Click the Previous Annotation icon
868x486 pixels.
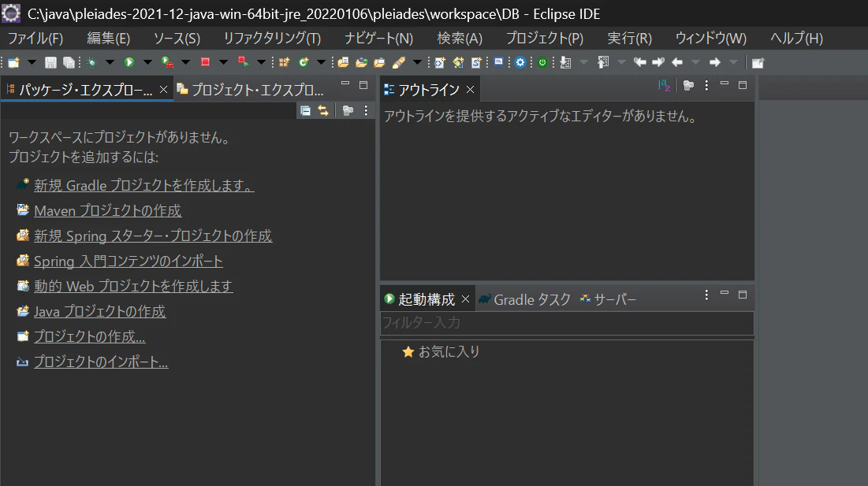(603, 62)
